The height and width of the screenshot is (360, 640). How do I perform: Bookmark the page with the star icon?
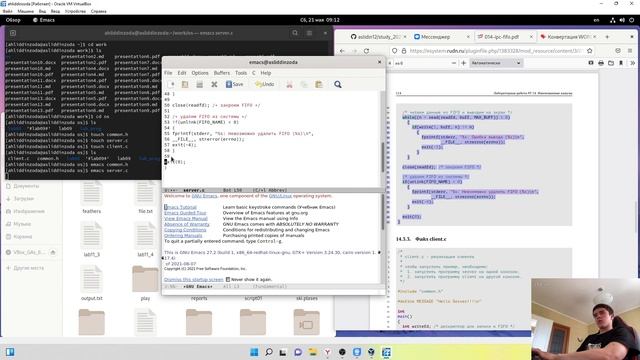click(x=589, y=51)
